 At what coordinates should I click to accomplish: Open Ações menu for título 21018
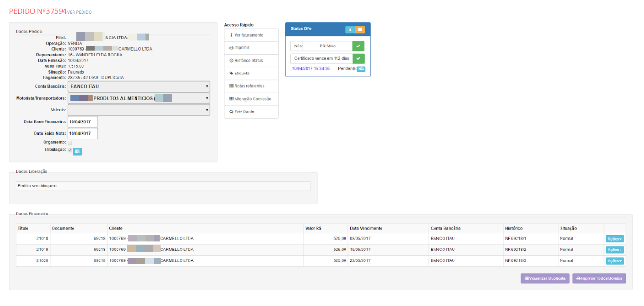615,239
